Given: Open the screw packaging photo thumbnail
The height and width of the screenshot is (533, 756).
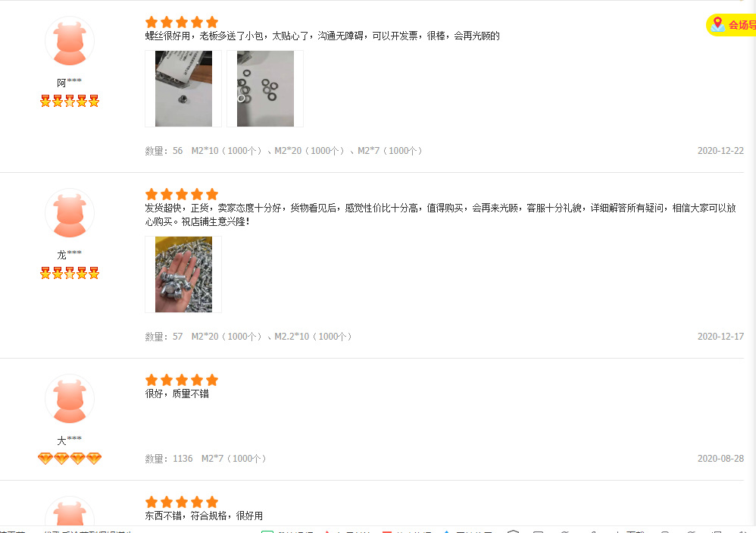Looking at the screenshot, I should pyautogui.click(x=183, y=89).
